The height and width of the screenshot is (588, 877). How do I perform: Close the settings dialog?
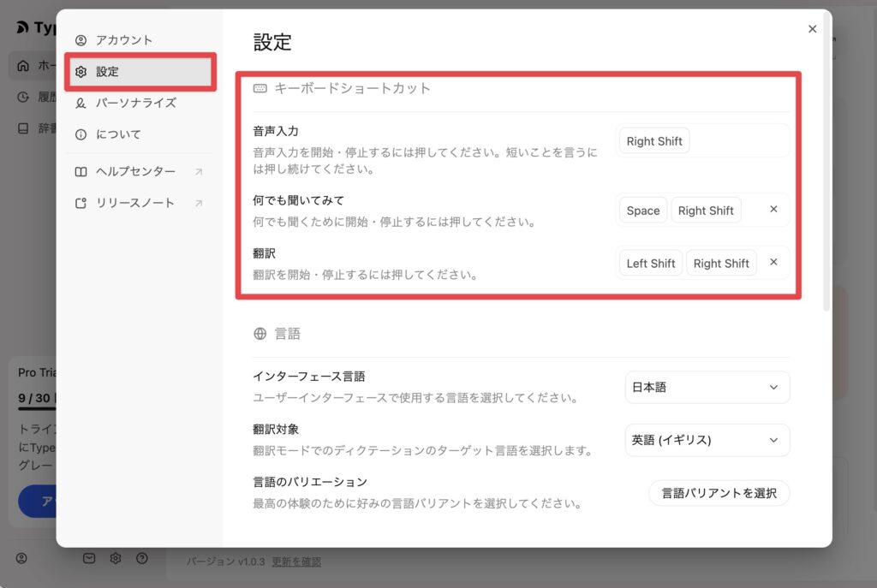coord(812,29)
